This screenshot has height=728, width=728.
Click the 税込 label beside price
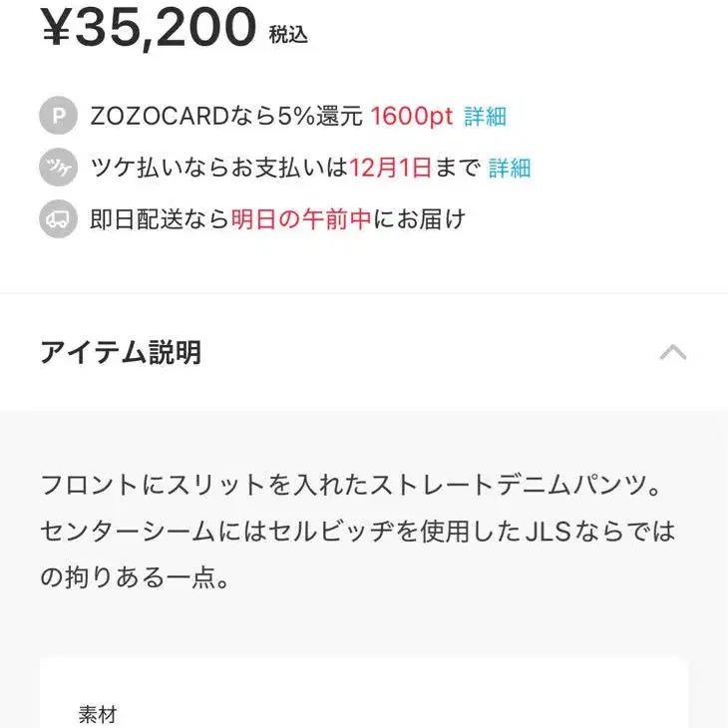click(288, 35)
